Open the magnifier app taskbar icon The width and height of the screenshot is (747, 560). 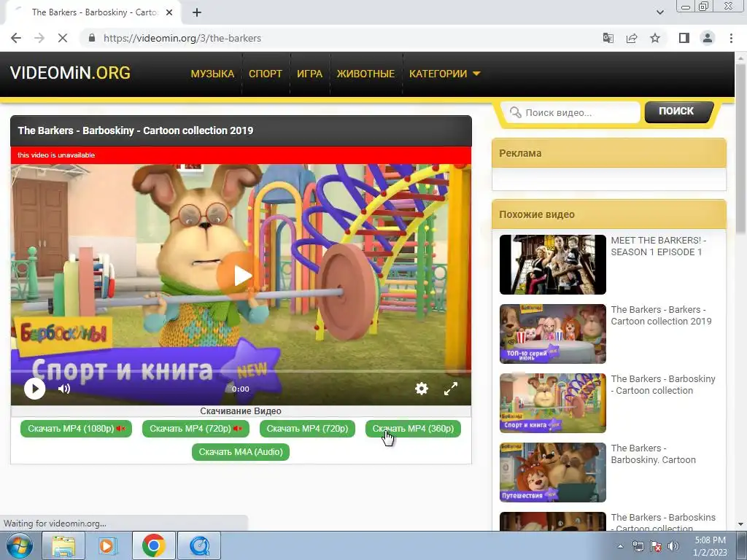pyautogui.click(x=199, y=545)
